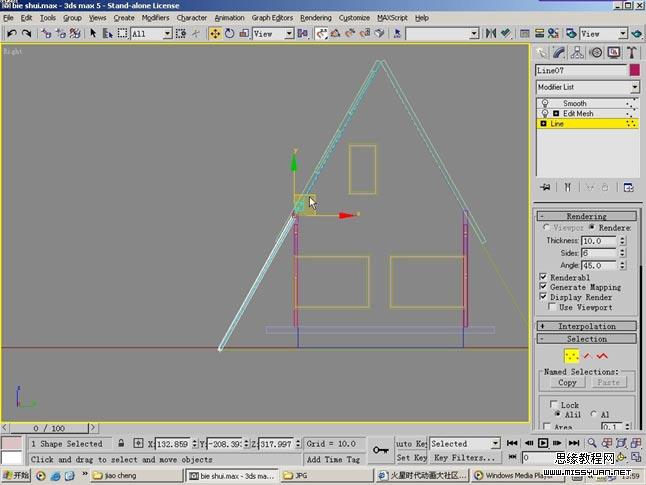Viewport: 646px width, 485px height.
Task: Toggle Edit Mesh modifier lightbulb
Action: [x=545, y=113]
